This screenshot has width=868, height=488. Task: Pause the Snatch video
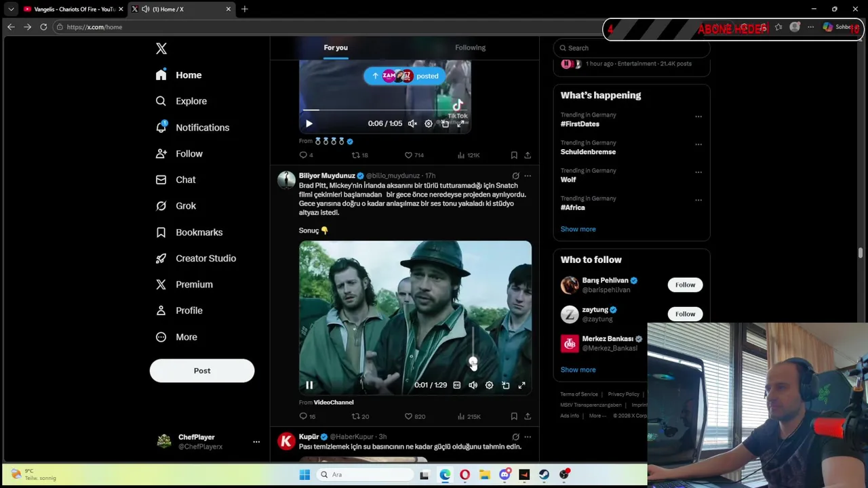309,385
